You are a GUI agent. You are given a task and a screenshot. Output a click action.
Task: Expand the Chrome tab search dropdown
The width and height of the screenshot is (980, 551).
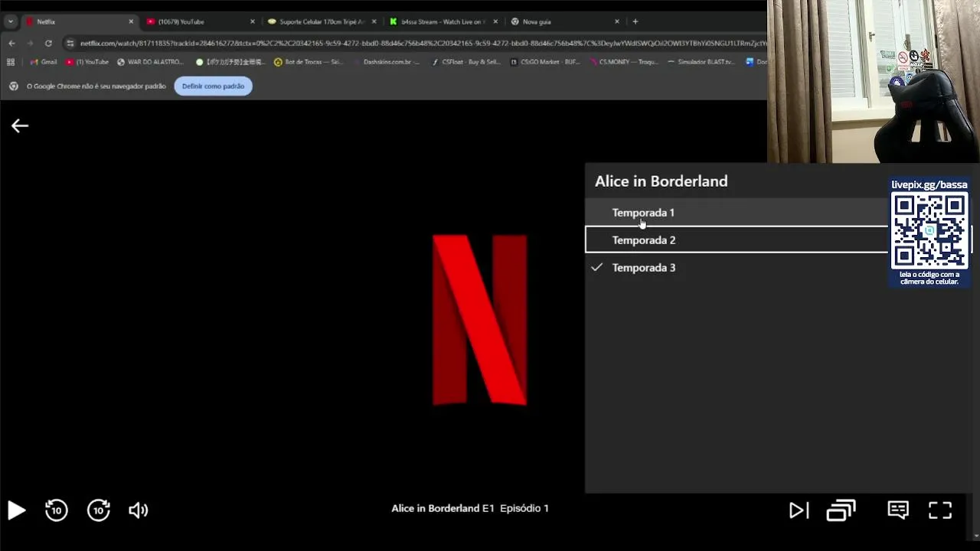(10, 21)
